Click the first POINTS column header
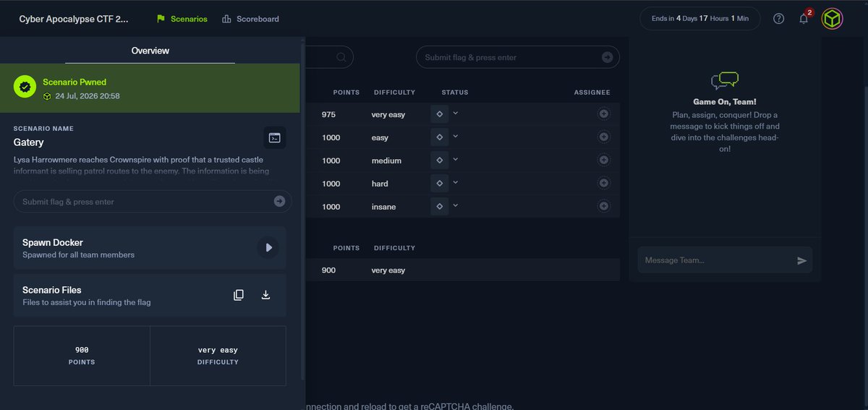 pyautogui.click(x=346, y=93)
